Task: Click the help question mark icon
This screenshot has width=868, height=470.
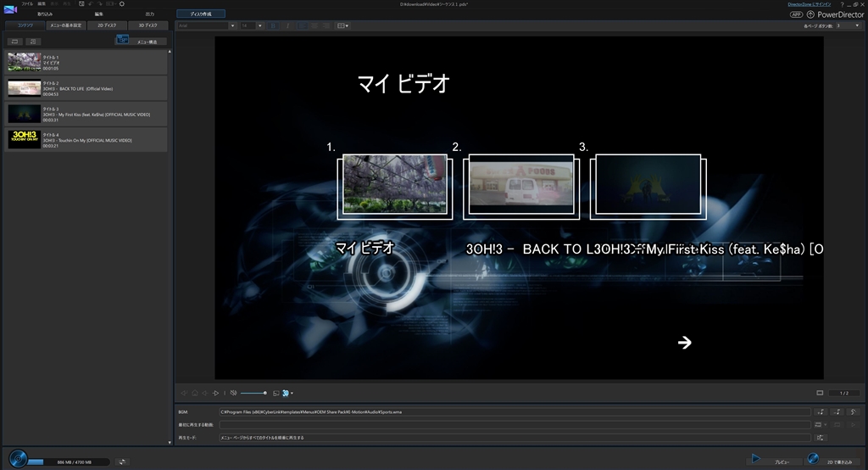Action: click(842, 4)
